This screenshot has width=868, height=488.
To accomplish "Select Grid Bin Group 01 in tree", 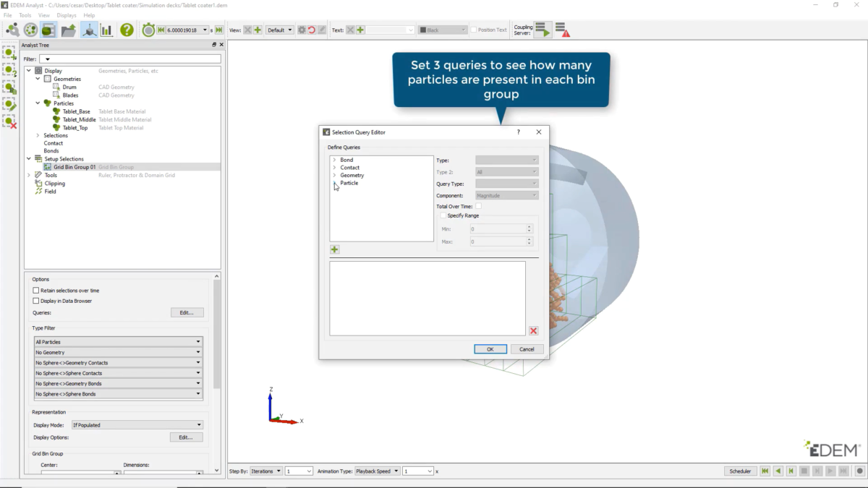I will point(75,167).
